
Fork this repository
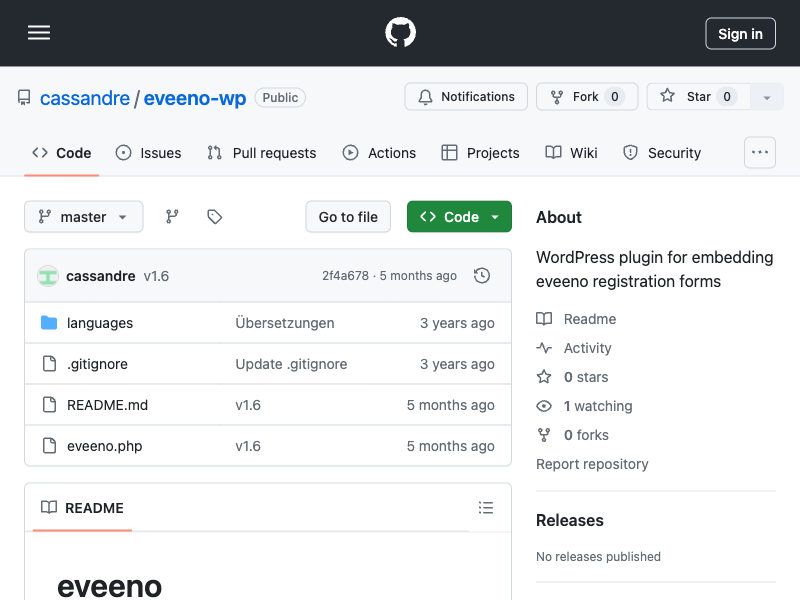click(587, 96)
